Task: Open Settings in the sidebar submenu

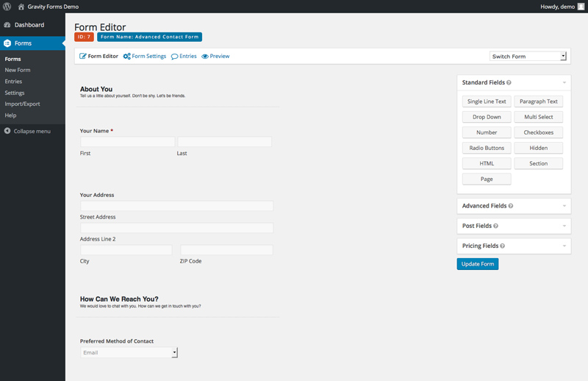Action: pyautogui.click(x=15, y=93)
